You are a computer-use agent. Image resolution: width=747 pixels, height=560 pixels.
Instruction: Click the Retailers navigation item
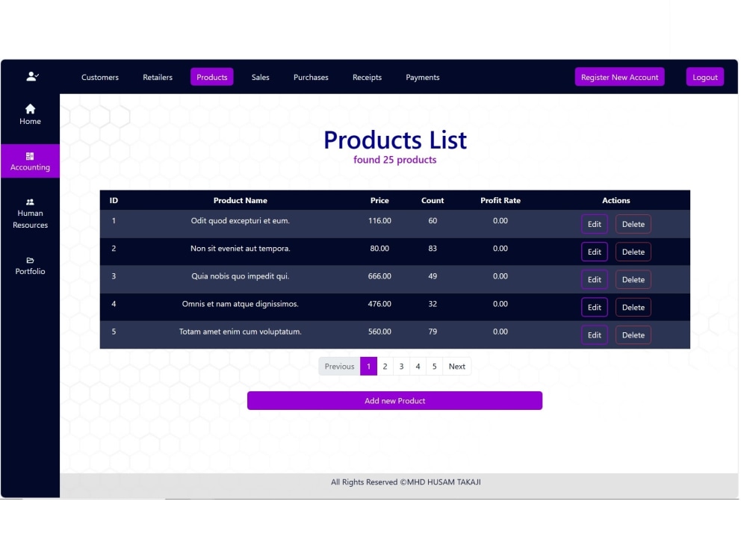[x=158, y=77]
